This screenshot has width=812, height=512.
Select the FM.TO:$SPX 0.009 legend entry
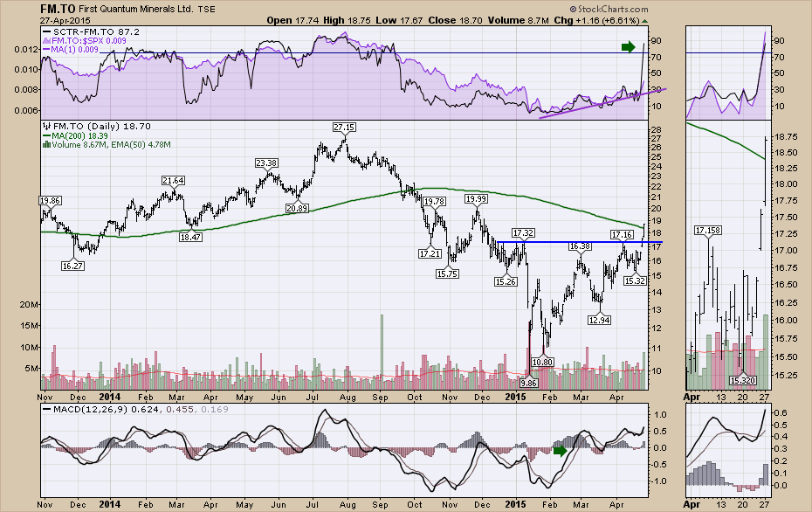click(x=85, y=40)
